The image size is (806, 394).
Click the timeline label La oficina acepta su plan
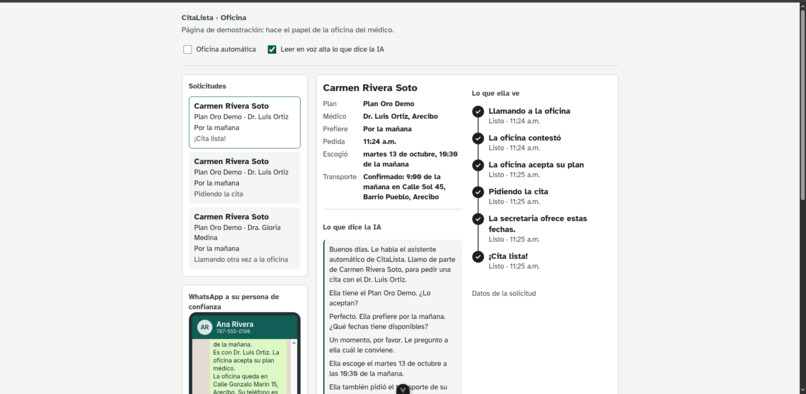pos(536,165)
